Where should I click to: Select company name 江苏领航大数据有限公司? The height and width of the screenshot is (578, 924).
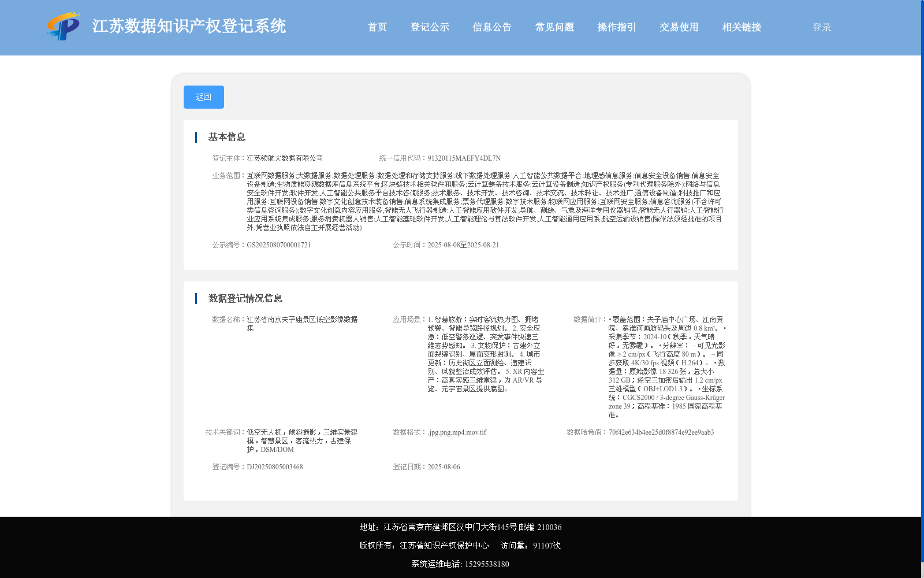[285, 158]
